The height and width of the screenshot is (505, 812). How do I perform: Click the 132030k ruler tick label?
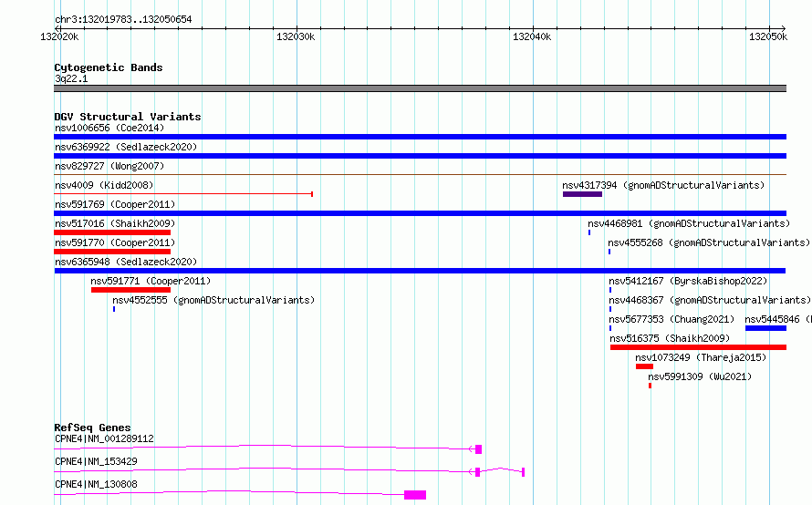(296, 36)
